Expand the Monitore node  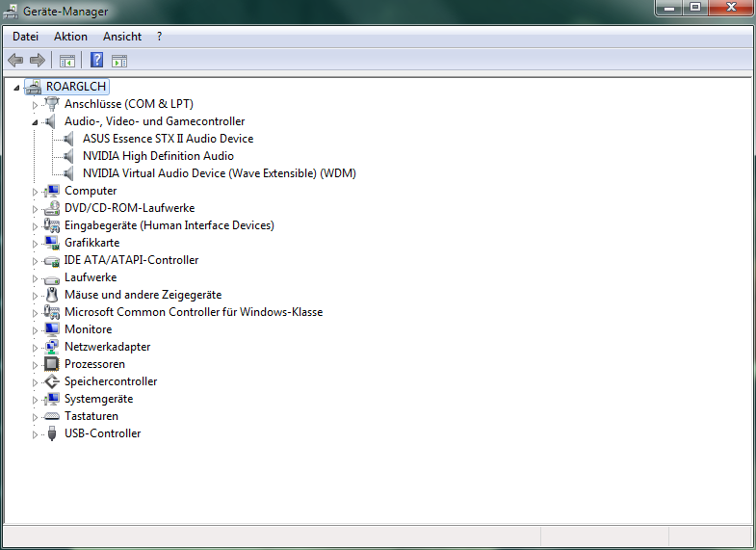(x=35, y=330)
